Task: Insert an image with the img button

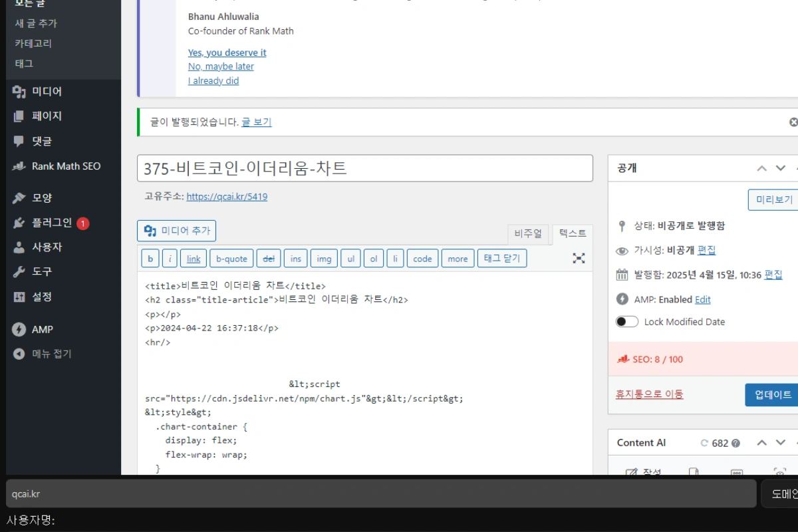Action: [324, 258]
